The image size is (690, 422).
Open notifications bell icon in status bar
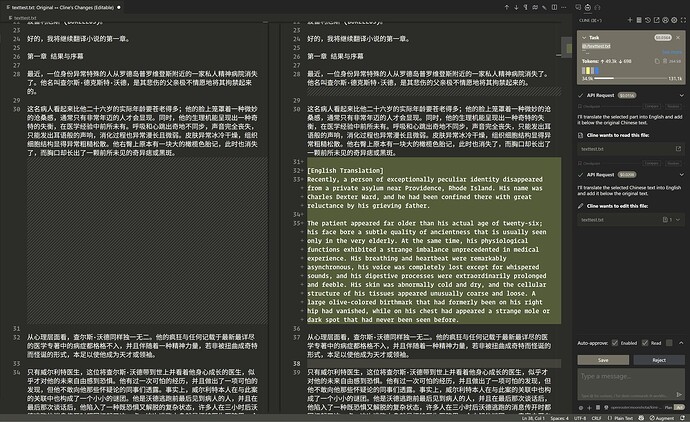(x=683, y=418)
